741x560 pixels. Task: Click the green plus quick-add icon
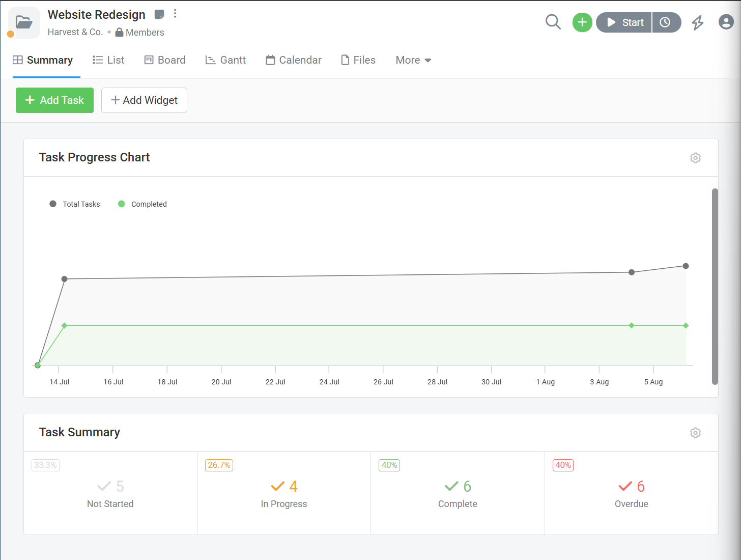click(x=582, y=22)
